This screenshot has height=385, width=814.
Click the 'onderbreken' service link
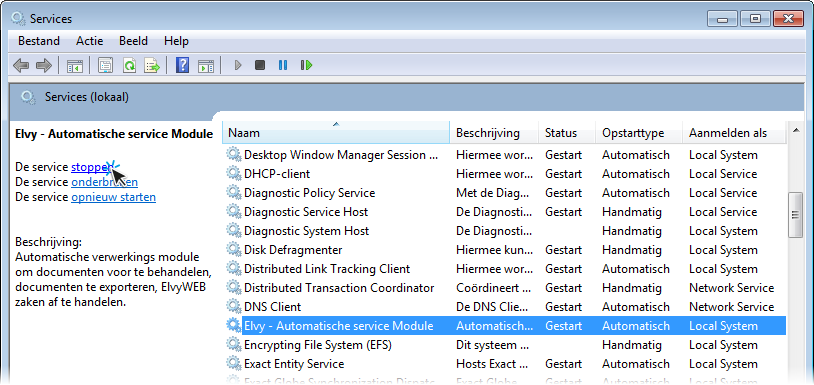tap(104, 182)
